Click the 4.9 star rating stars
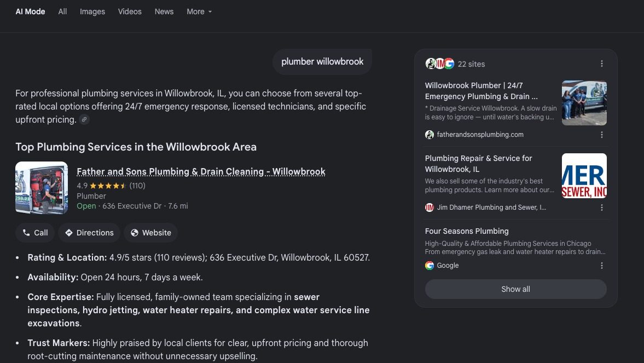The image size is (644, 363). coord(108,186)
